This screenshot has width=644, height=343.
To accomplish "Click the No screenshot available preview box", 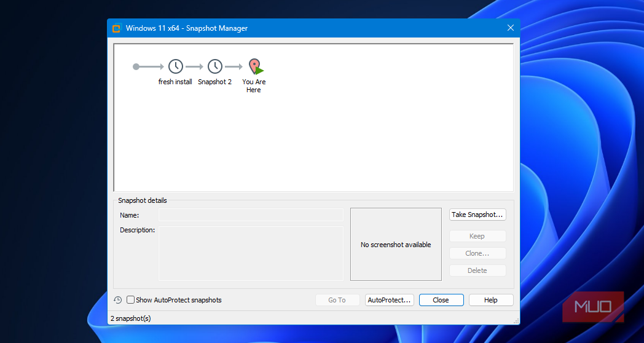I will (x=396, y=245).
